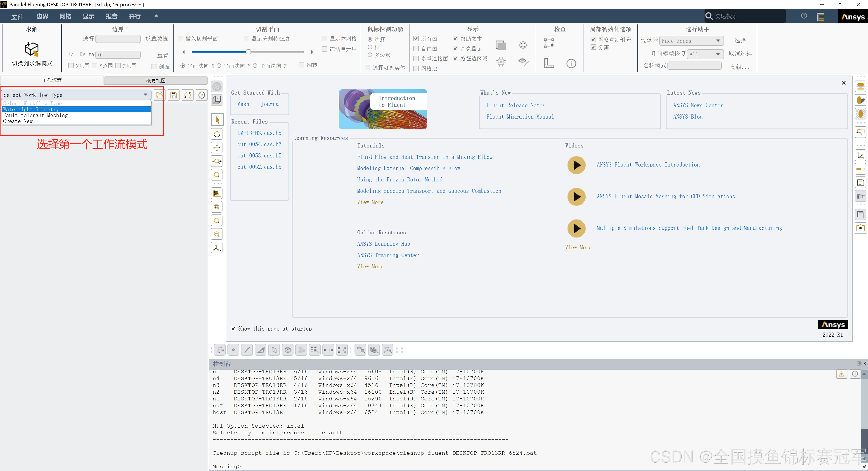Switch to the 概要视图 tab
The image size is (868, 471).
(156, 81)
